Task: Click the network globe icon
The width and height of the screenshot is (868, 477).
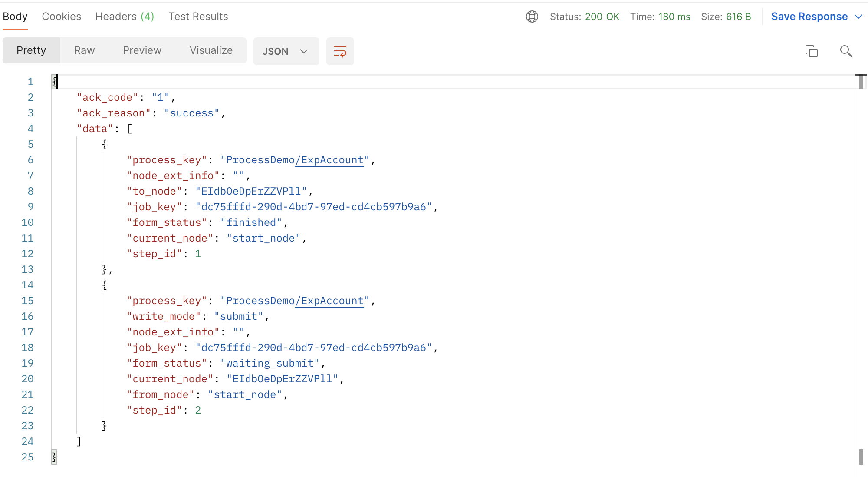Action: point(532,17)
